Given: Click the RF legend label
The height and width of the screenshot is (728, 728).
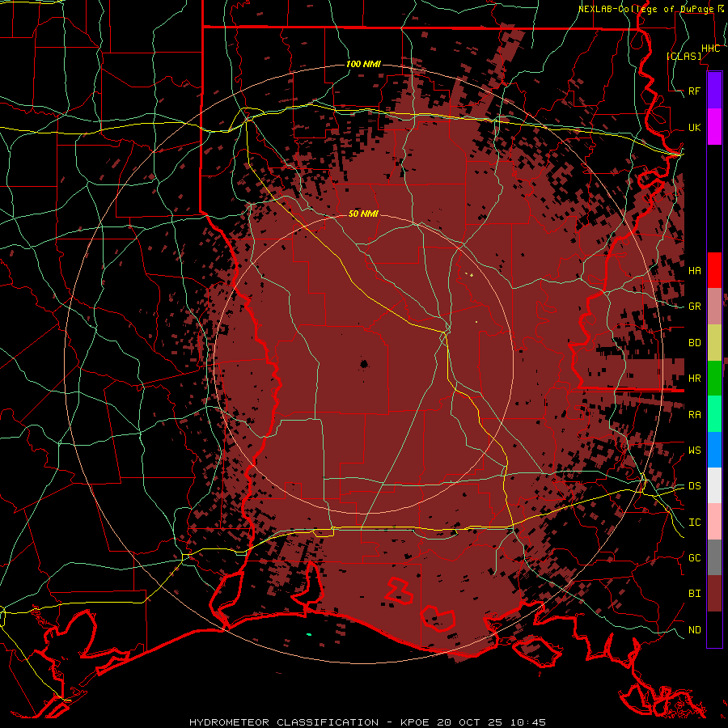Looking at the screenshot, I should (x=695, y=91).
